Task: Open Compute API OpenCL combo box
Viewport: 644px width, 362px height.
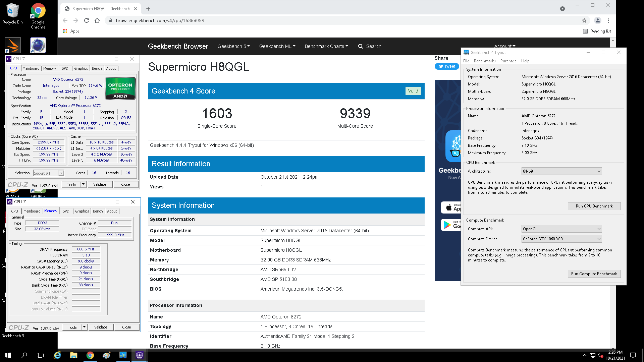Action: tap(562, 229)
